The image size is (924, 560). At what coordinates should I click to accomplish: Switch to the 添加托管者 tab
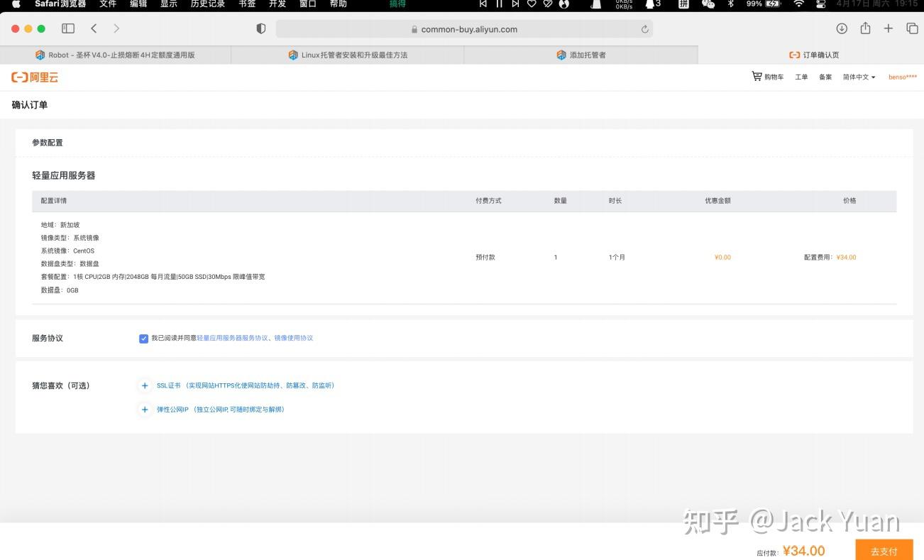[x=581, y=55]
